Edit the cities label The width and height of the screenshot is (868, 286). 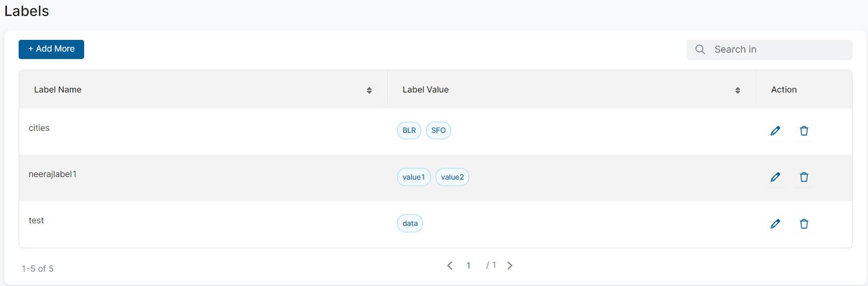[x=775, y=131]
